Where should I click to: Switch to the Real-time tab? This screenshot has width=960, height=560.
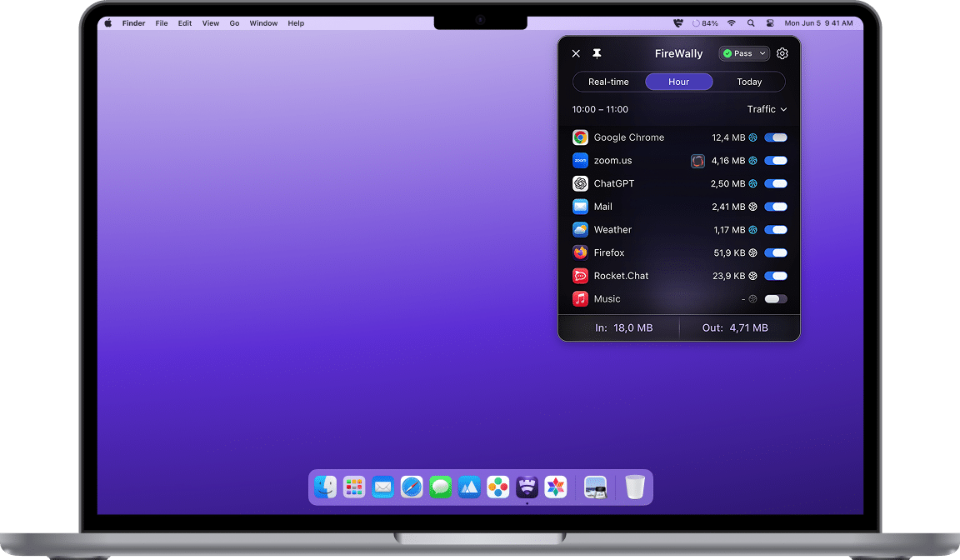click(x=608, y=82)
